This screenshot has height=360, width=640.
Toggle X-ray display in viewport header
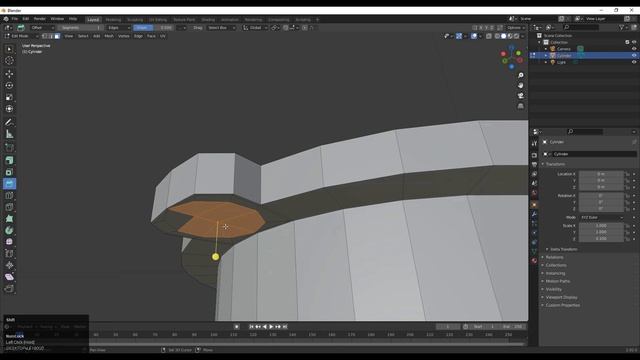pyautogui.click(x=489, y=36)
